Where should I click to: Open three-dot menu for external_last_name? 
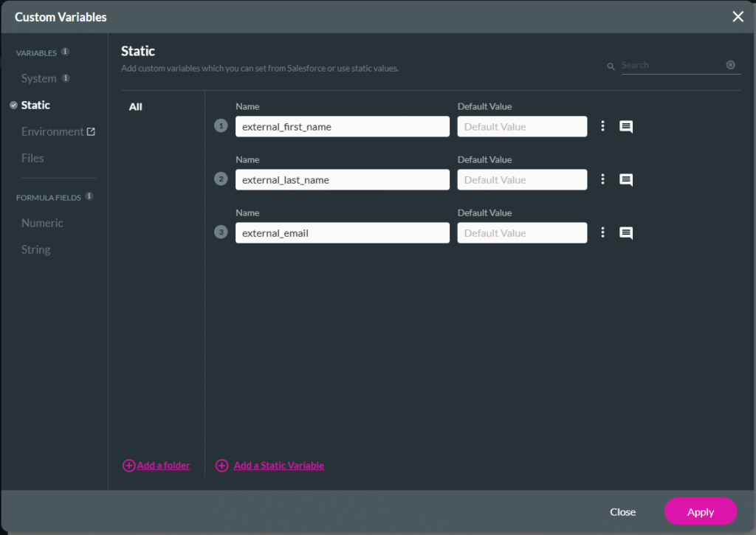[602, 179]
